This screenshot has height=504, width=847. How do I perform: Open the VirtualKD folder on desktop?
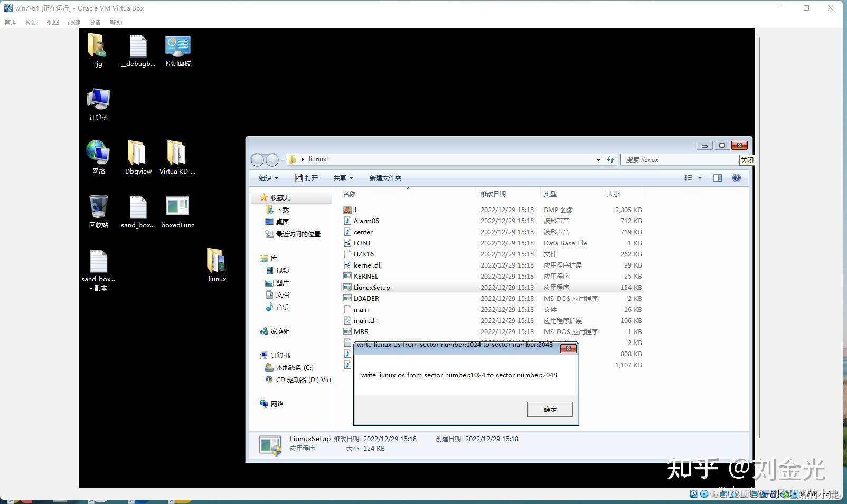click(x=177, y=157)
